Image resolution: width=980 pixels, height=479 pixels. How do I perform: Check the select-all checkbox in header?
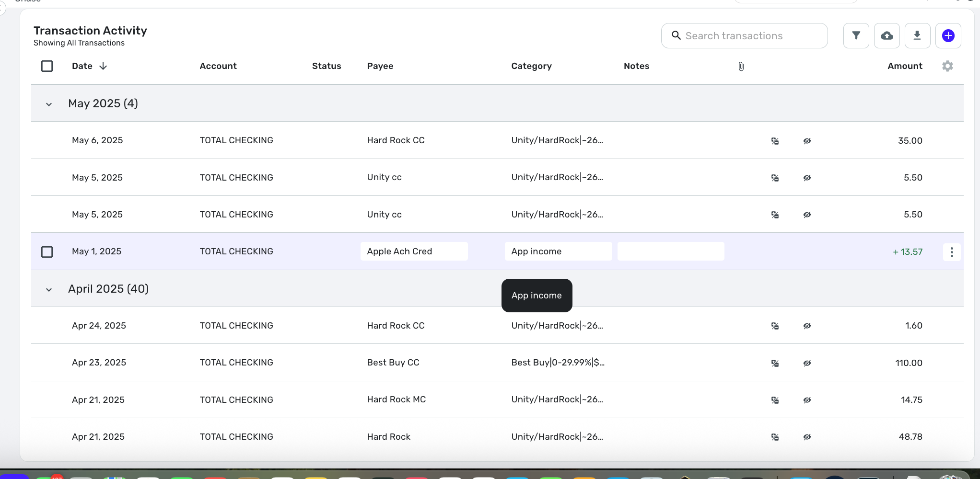pyautogui.click(x=47, y=66)
